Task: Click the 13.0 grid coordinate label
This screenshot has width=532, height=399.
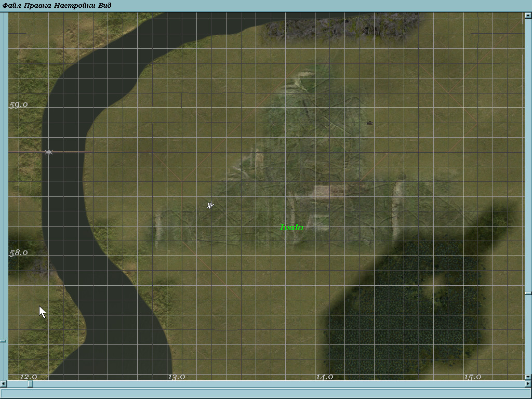Action: coord(177,377)
